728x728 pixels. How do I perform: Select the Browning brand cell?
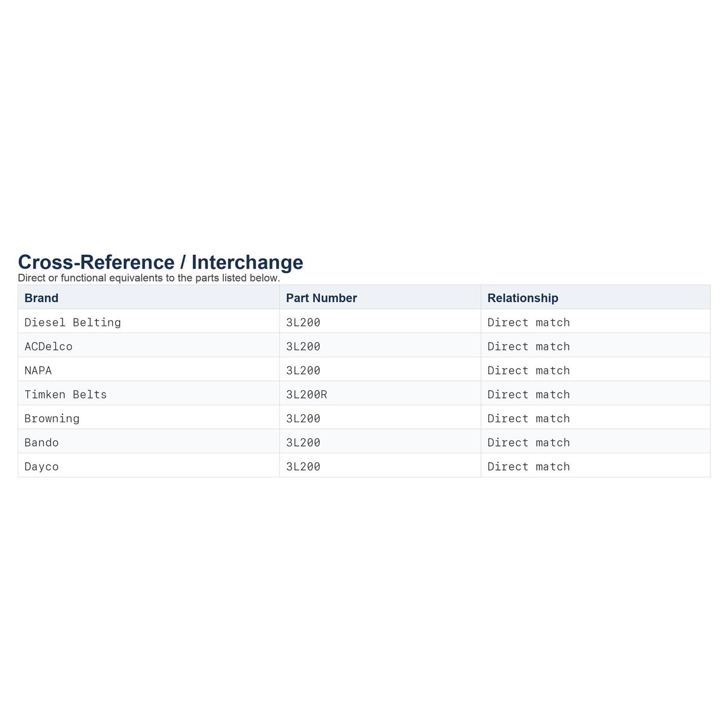(x=149, y=417)
